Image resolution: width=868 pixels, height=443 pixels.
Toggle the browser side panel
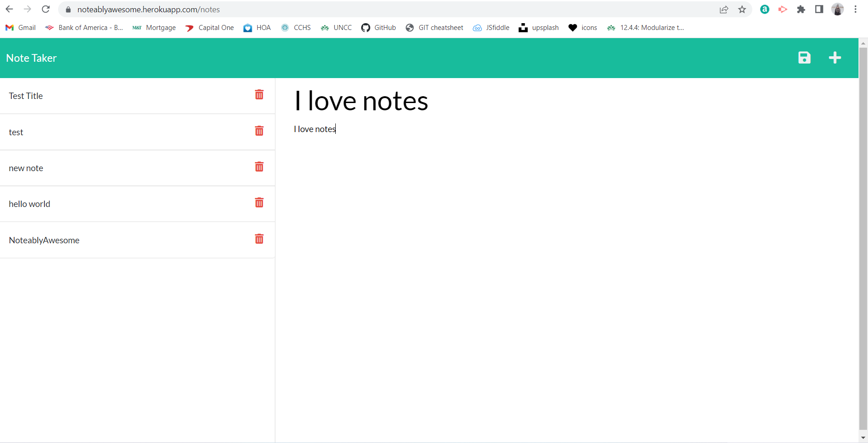[x=819, y=9]
